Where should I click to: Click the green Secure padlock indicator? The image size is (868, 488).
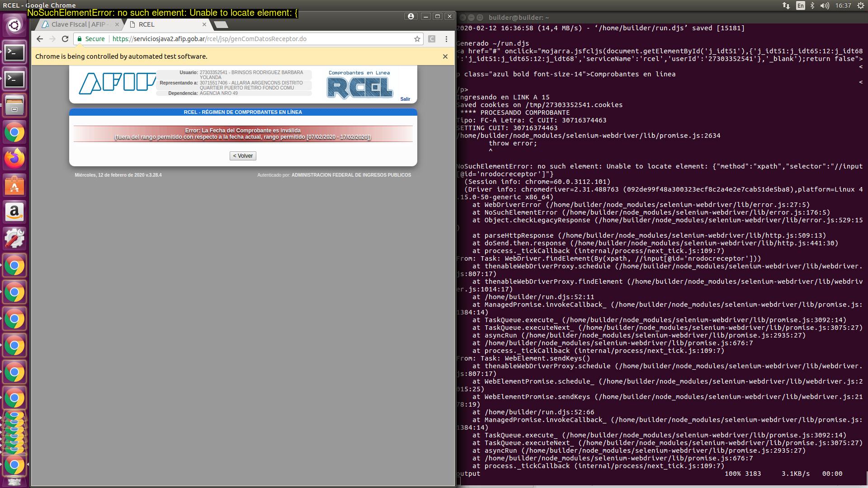pos(91,39)
